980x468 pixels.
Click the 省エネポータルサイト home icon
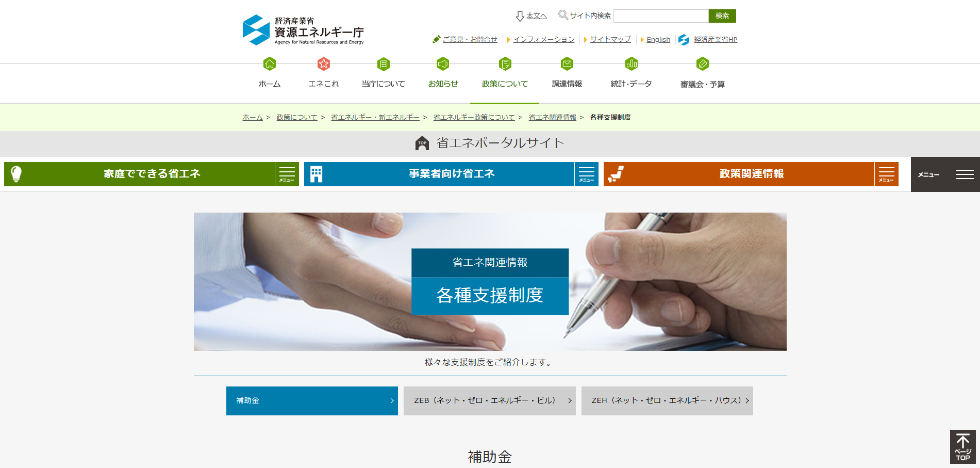click(422, 143)
